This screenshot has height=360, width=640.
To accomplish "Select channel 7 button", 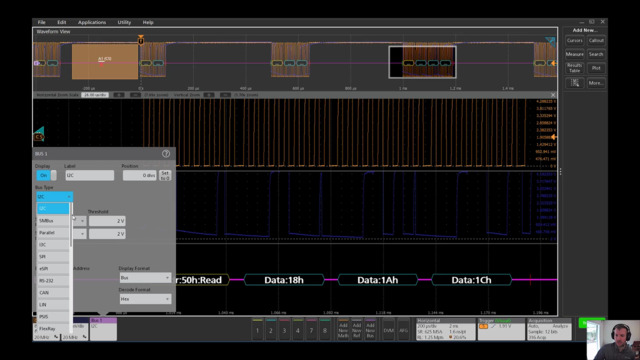I will tap(311, 330).
